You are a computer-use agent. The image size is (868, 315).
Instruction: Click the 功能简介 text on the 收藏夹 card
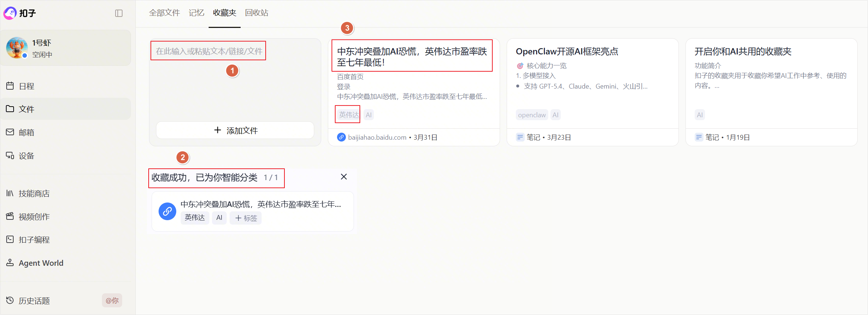[x=708, y=66]
